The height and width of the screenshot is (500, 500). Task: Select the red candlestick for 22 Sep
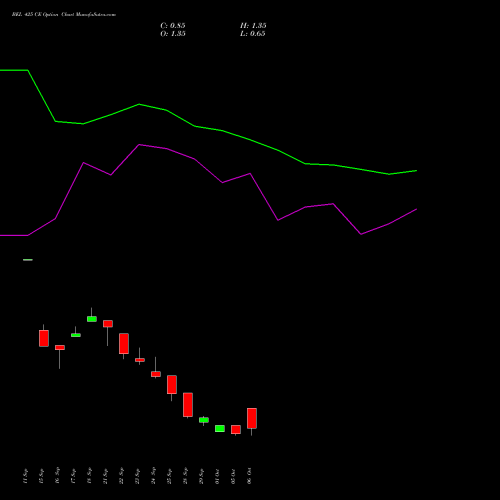tap(124, 344)
